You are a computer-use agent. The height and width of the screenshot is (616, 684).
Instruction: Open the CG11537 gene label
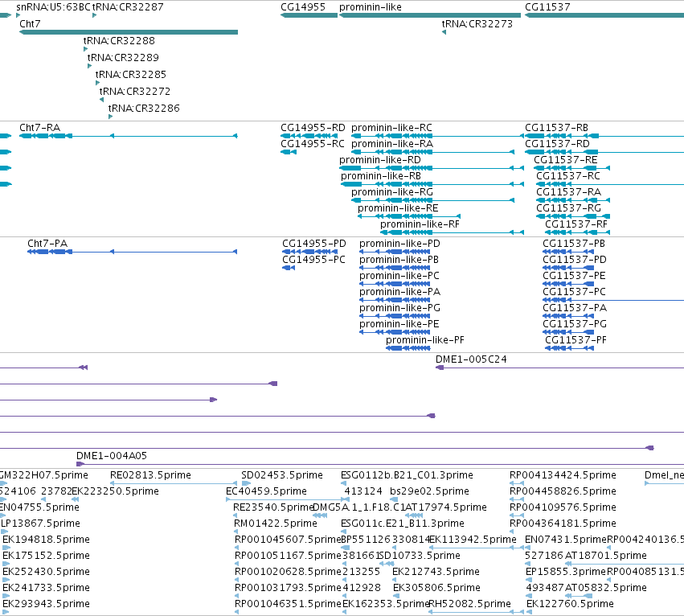(547, 7)
